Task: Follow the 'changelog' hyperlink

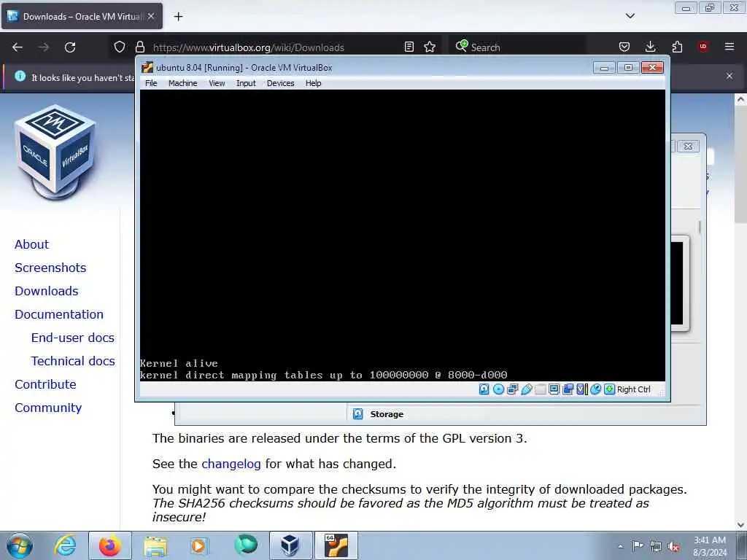Action: 231,464
